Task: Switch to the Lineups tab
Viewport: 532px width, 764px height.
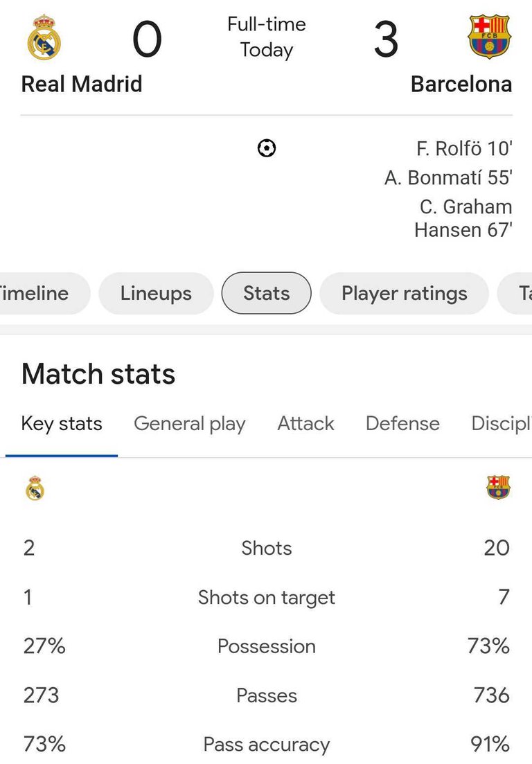Action: pyautogui.click(x=156, y=293)
